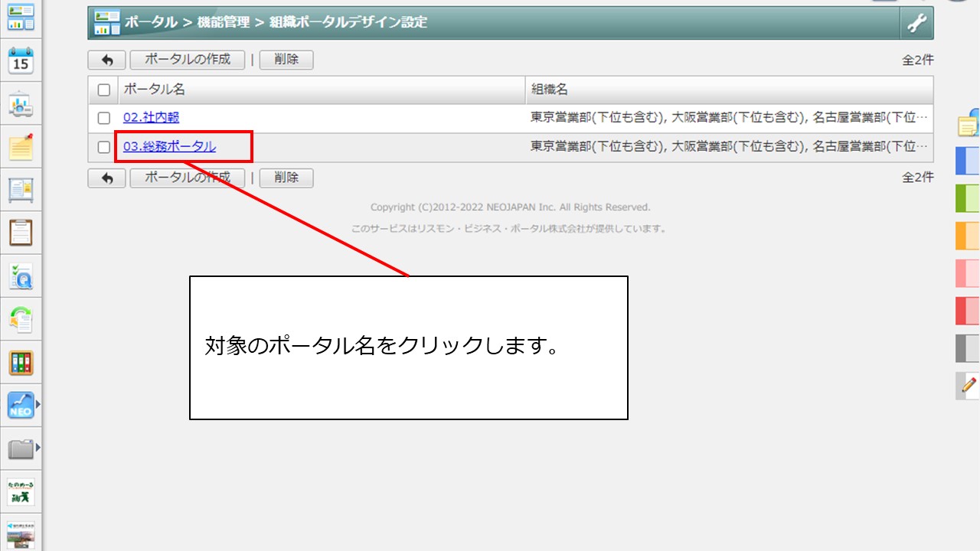Select the gray sticky note color
This screenshot has height=551, width=980.
click(968, 348)
